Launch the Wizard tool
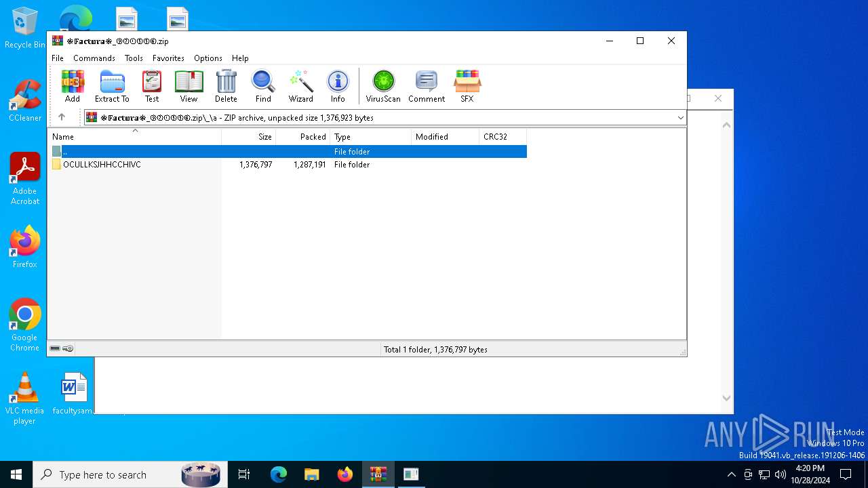 300,86
